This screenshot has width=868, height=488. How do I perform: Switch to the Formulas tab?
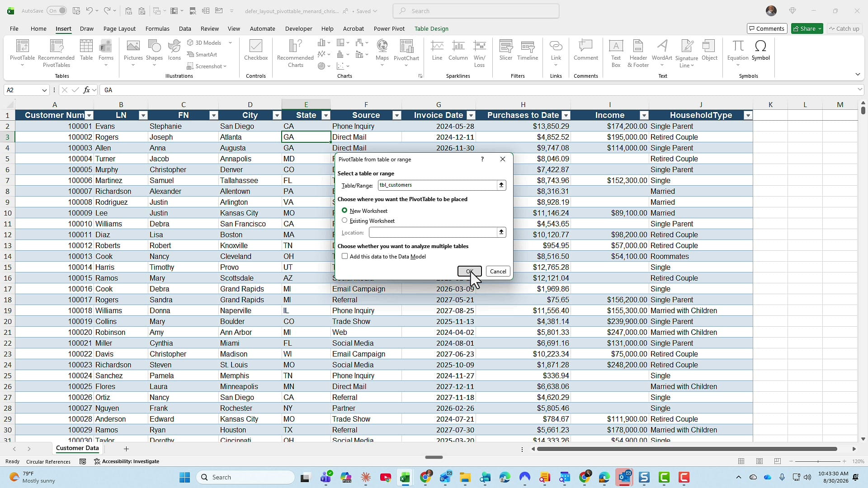157,28
